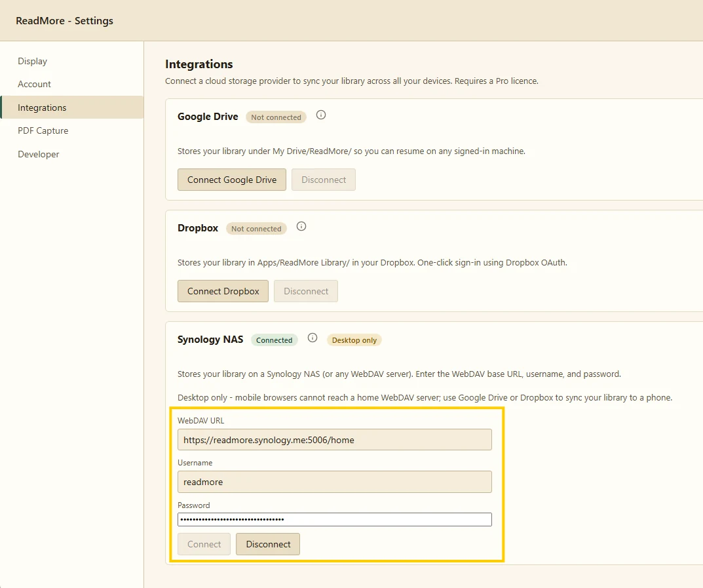
Task: Open the Google Drive info icon
Action: 321,115
